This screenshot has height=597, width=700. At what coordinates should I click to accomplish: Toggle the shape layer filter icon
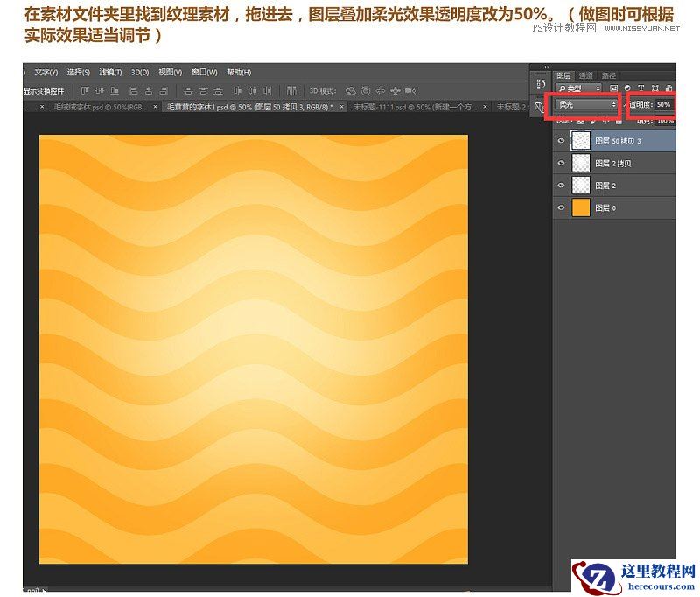click(654, 88)
